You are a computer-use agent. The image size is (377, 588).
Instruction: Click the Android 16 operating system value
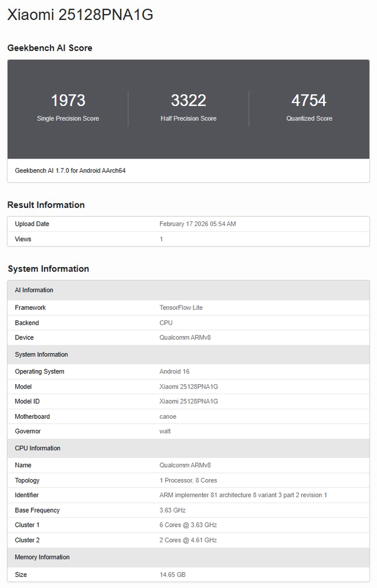[x=174, y=372]
